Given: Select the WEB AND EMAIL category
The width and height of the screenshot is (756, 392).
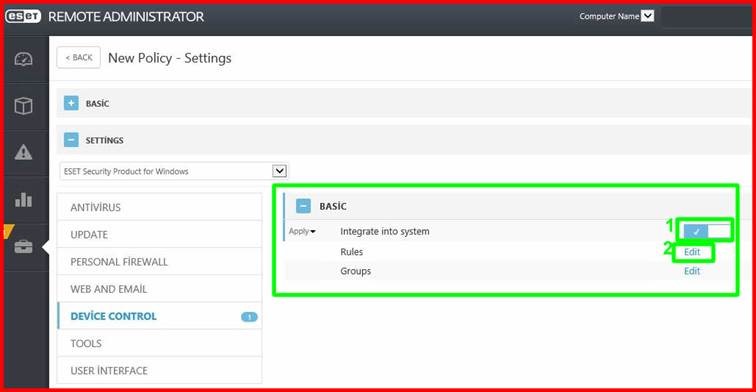Looking at the screenshot, I should (159, 289).
